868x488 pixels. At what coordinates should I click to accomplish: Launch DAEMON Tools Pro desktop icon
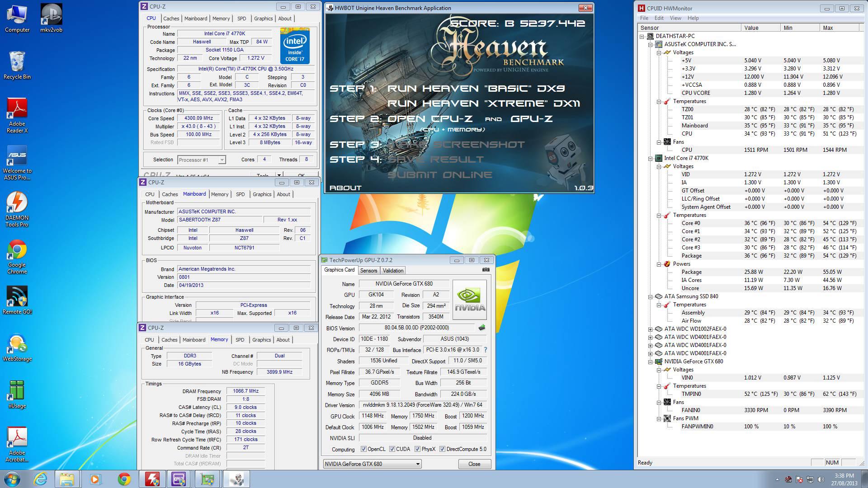tap(17, 210)
